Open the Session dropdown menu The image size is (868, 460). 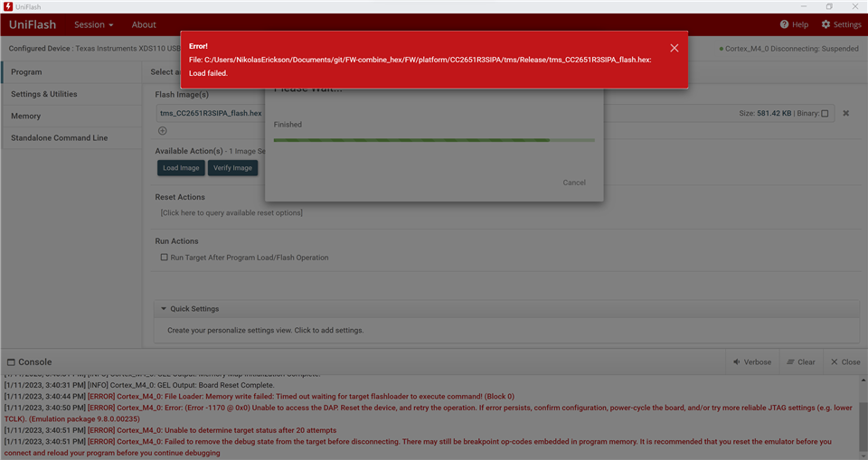(x=93, y=25)
